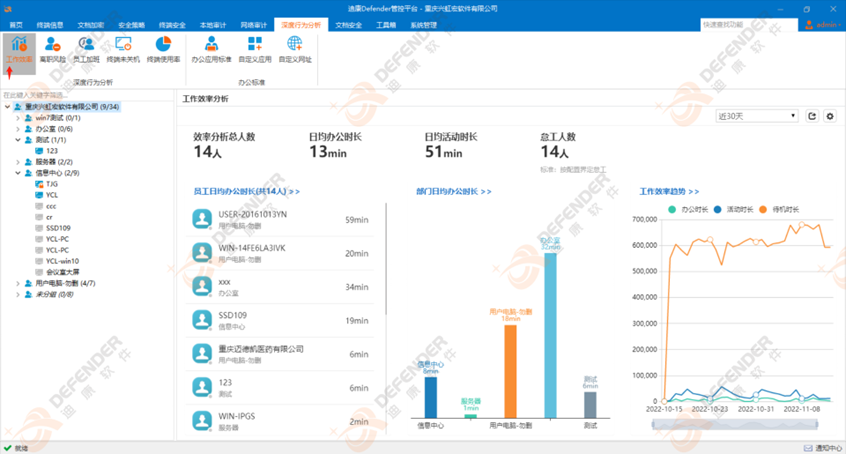Viewport: 846px width, 454px height.
Task: Open the 工作效率趋势 link
Action: tap(669, 191)
